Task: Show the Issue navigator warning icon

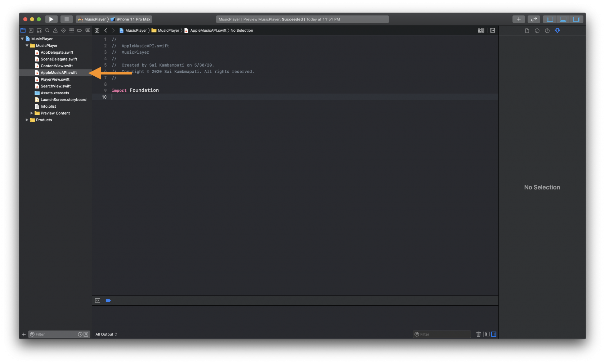Action: click(55, 30)
